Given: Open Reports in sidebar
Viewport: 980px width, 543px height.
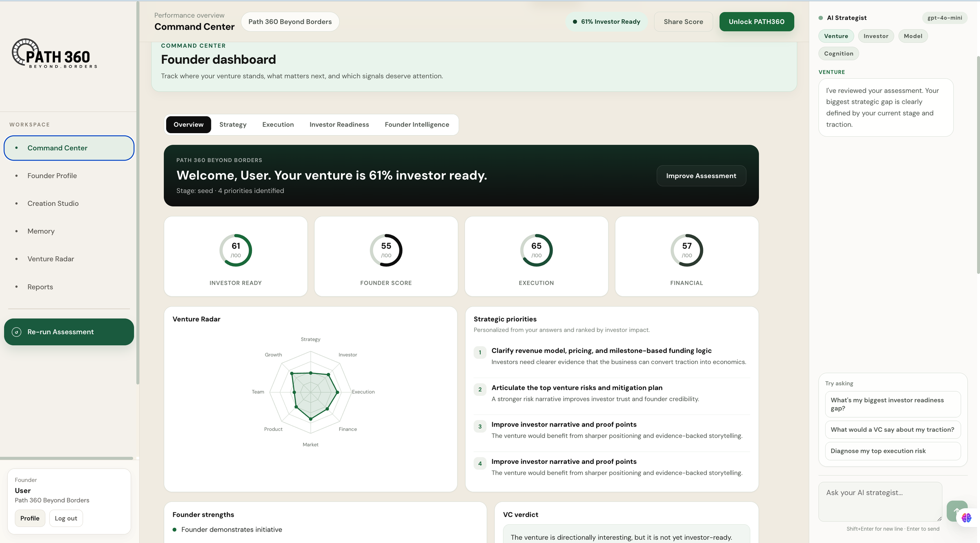Looking at the screenshot, I should pyautogui.click(x=69, y=287).
